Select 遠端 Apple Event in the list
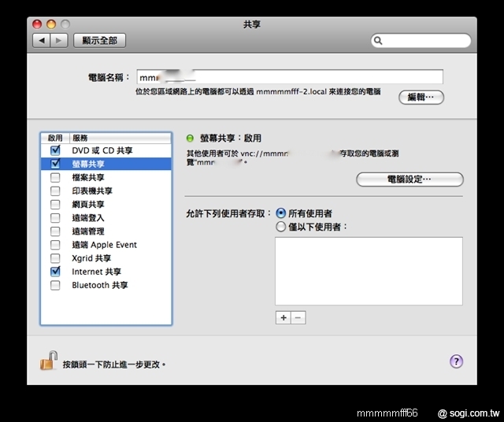This screenshot has height=422, width=504. pyautogui.click(x=104, y=245)
